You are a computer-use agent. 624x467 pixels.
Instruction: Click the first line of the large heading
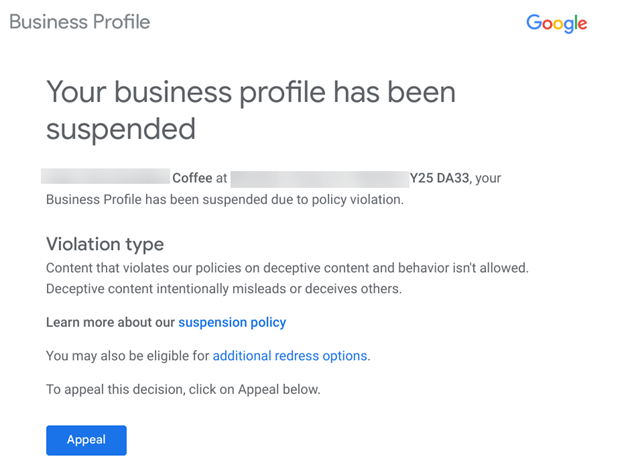tap(250, 93)
